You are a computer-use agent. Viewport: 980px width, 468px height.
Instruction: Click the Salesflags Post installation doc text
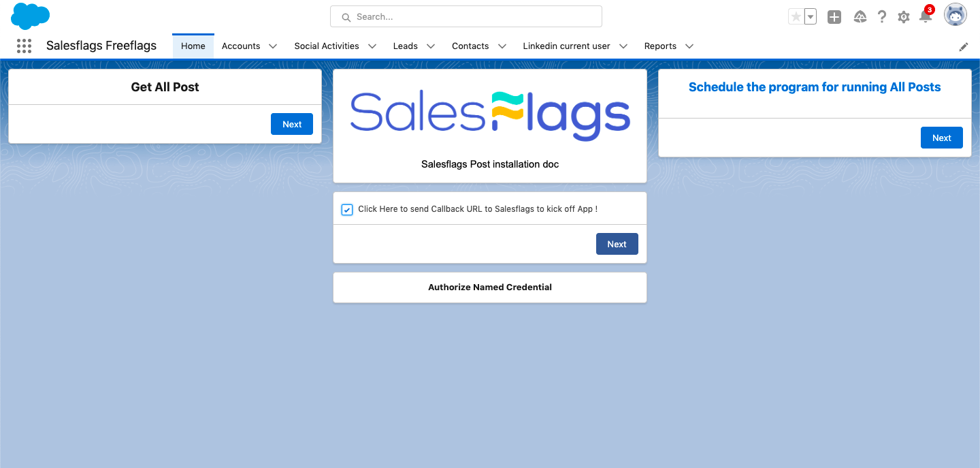point(490,164)
